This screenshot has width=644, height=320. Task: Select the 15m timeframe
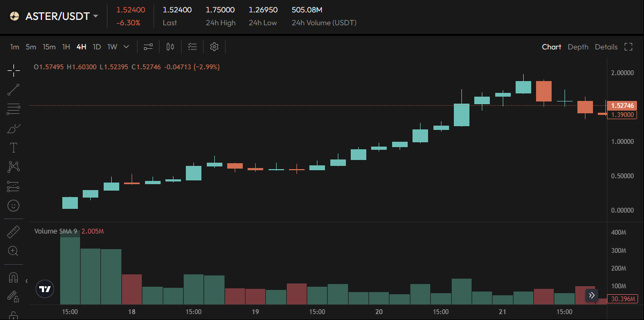click(x=49, y=47)
